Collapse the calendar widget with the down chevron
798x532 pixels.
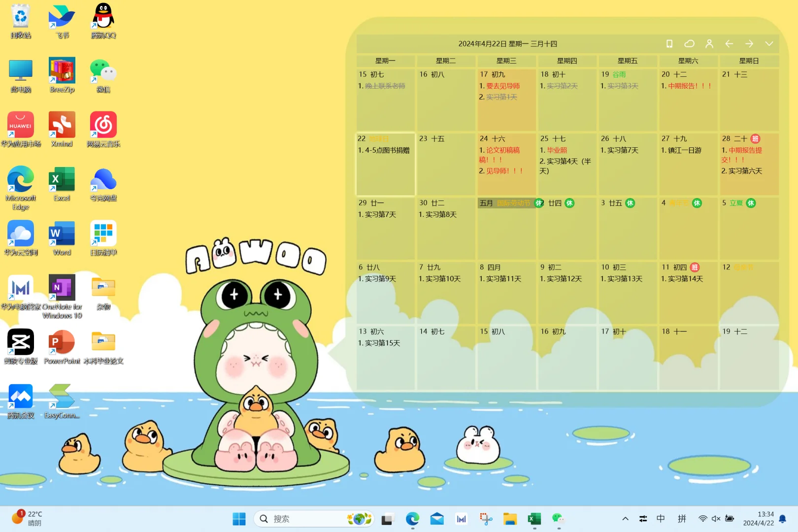[x=769, y=43]
